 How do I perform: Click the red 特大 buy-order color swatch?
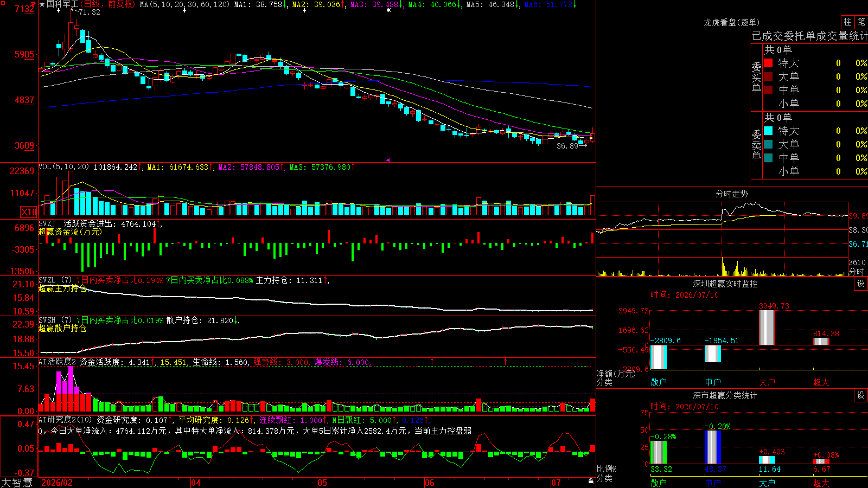pyautogui.click(x=768, y=63)
